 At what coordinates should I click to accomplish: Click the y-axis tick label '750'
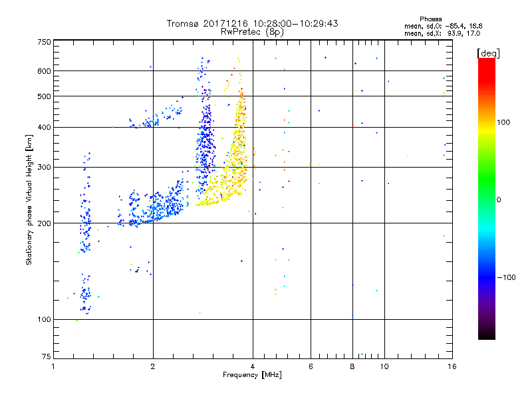coord(44,43)
